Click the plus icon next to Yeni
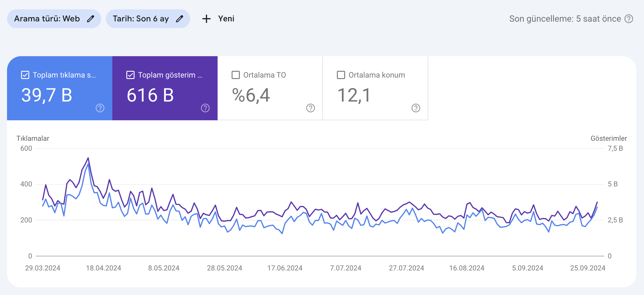 [206, 19]
